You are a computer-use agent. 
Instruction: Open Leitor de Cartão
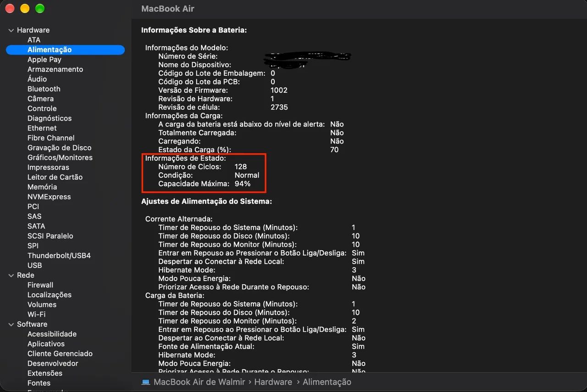(x=55, y=177)
